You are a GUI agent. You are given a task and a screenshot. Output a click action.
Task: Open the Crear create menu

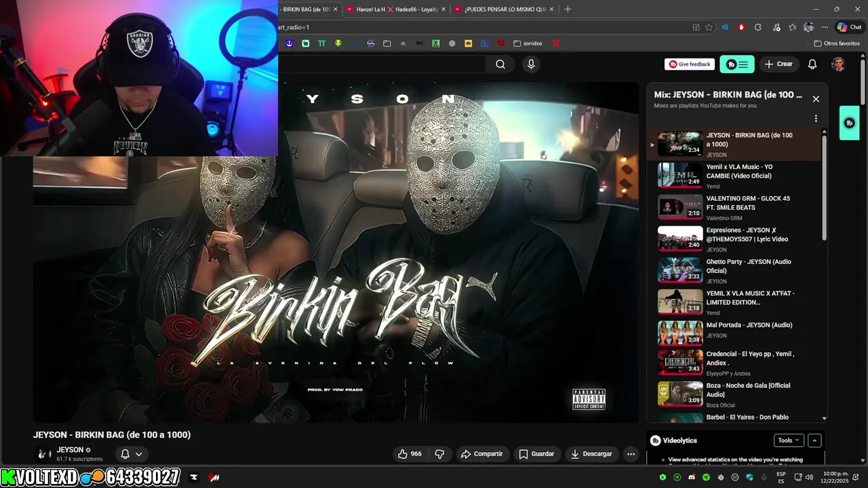(x=778, y=64)
